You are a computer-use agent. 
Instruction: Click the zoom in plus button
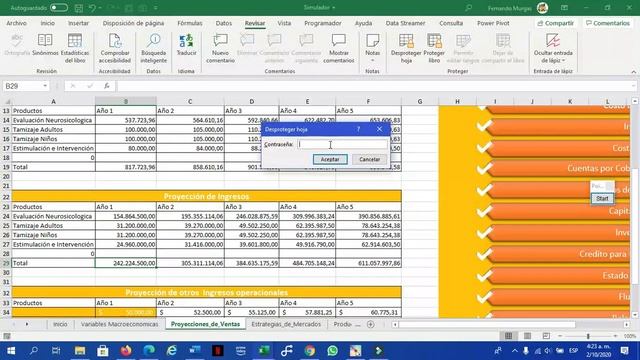pos(616,336)
